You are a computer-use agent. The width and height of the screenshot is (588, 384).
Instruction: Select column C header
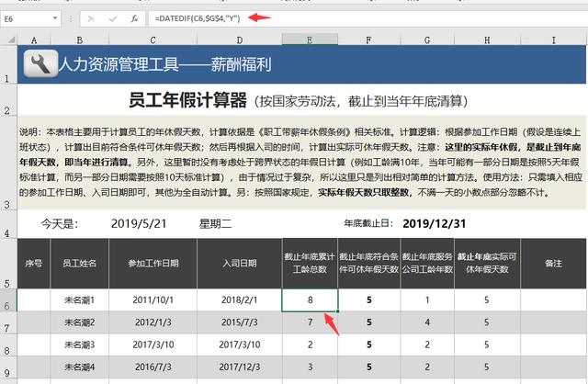coord(153,40)
